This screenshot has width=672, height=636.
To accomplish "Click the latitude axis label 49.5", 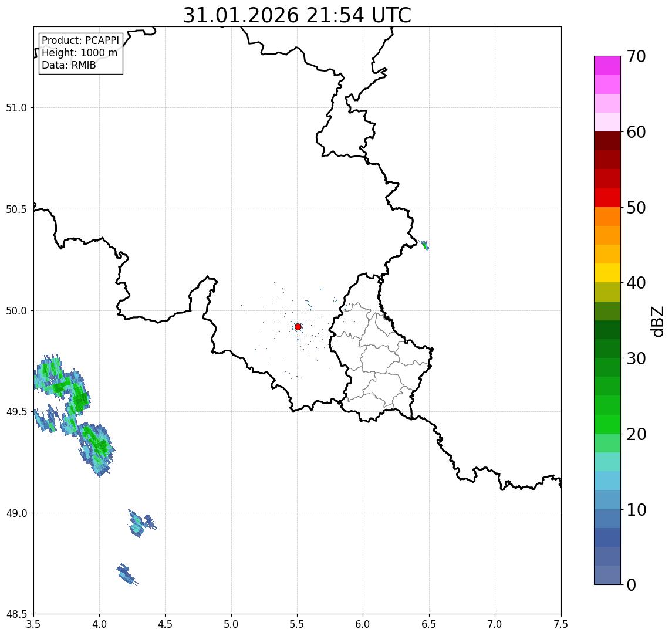I will coord(16,412).
